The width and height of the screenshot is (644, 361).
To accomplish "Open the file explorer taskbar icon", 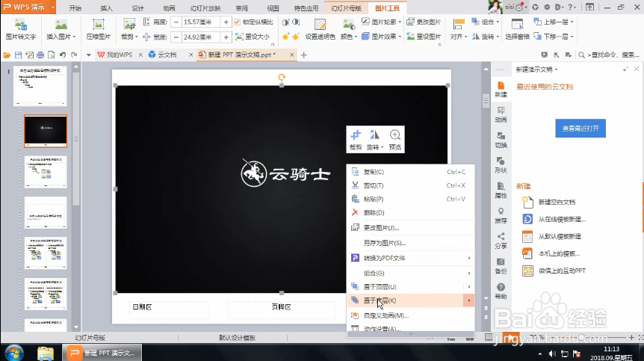I will (45, 354).
